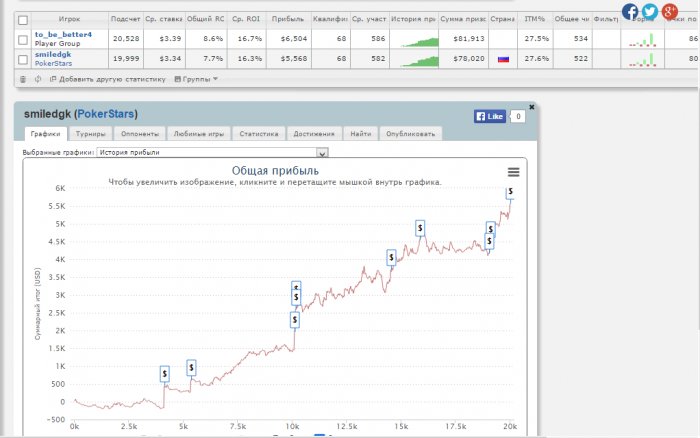Click the profit history sparkline for to_be_better4
Image resolution: width=700 pixels, height=438 pixels.
[420, 42]
